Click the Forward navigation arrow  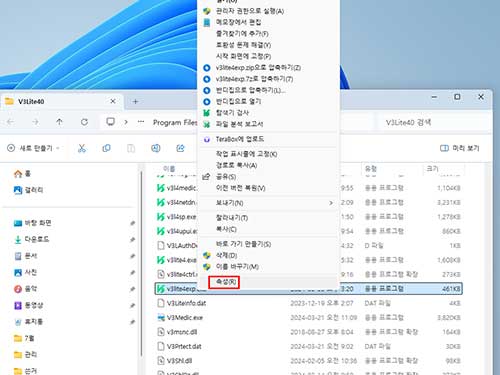(35, 122)
